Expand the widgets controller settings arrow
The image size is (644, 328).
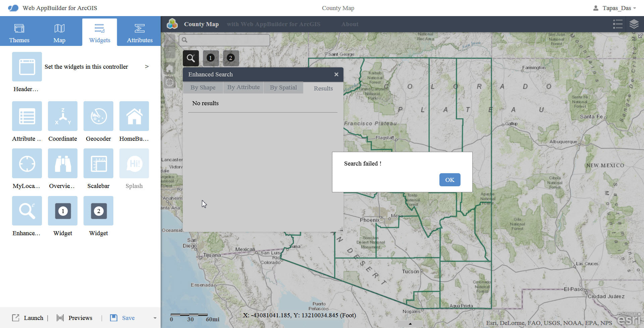pyautogui.click(x=147, y=66)
